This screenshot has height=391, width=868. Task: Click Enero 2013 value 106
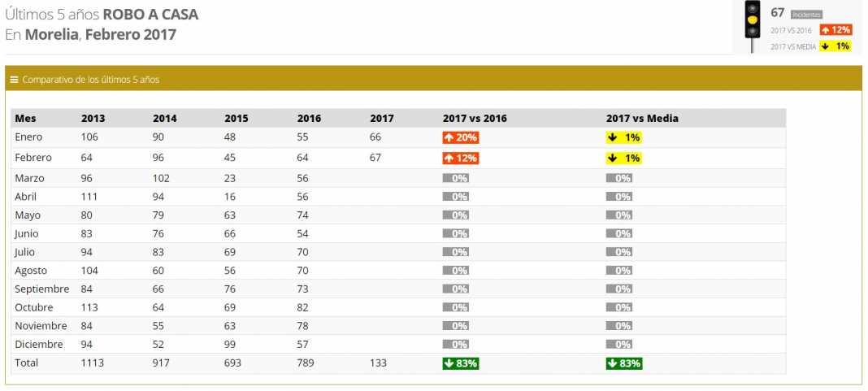click(x=89, y=137)
